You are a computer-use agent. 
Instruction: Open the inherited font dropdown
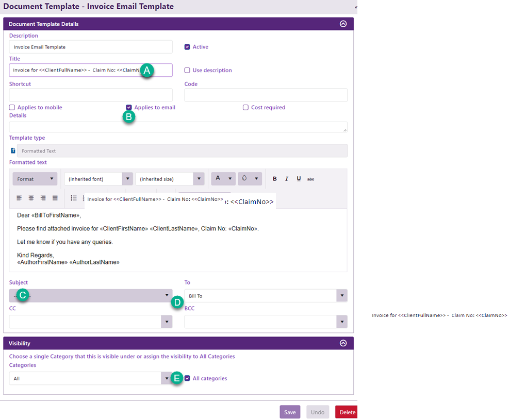98,179
